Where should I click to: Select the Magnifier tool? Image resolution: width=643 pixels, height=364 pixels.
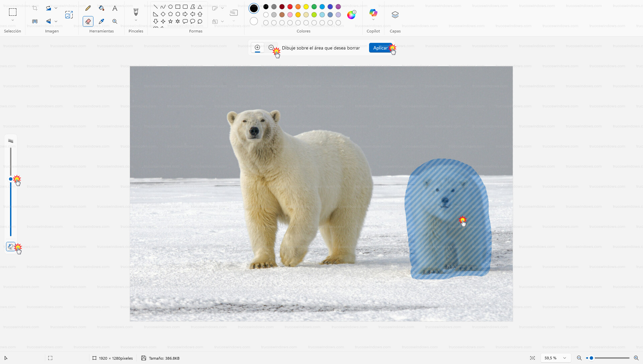[115, 21]
